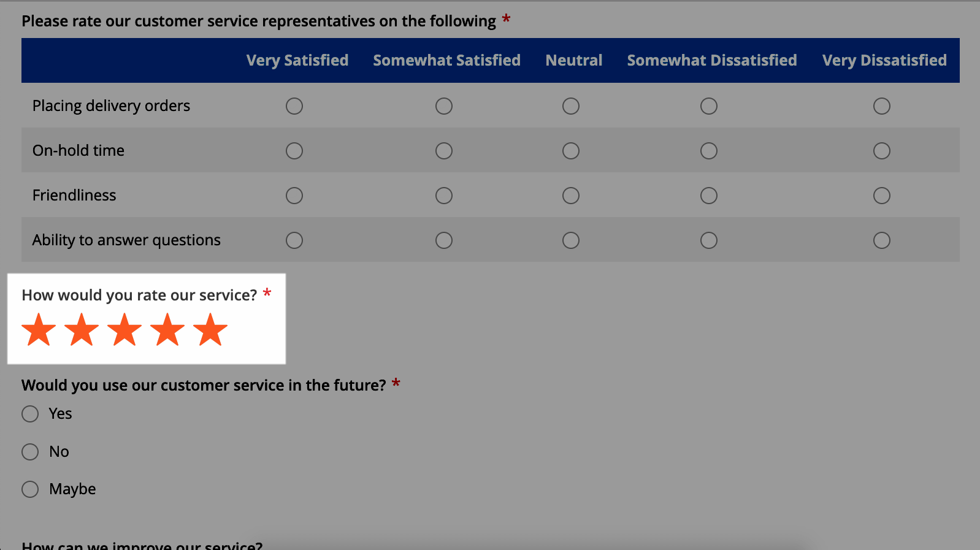This screenshot has height=550, width=980.
Task: Give a five star rating
Action: pyautogui.click(x=210, y=330)
